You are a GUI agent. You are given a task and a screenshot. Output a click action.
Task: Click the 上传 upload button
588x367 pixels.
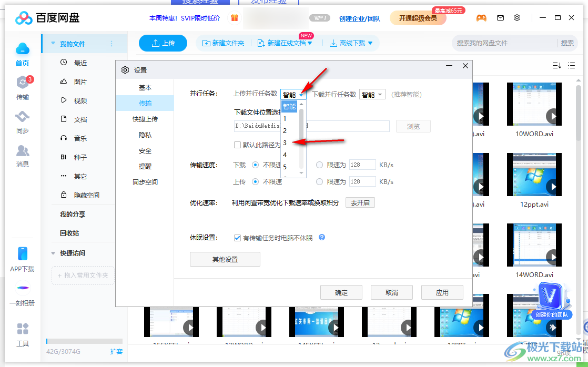[163, 43]
